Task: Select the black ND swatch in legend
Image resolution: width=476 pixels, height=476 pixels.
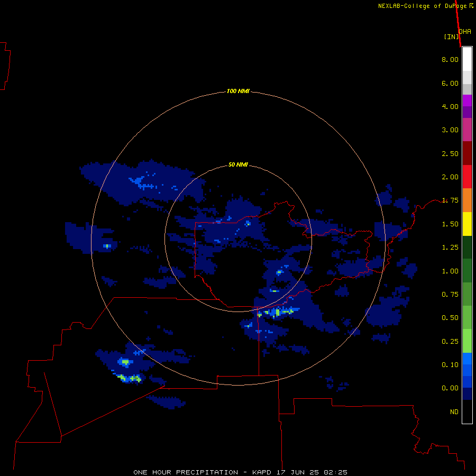Action: point(467,411)
